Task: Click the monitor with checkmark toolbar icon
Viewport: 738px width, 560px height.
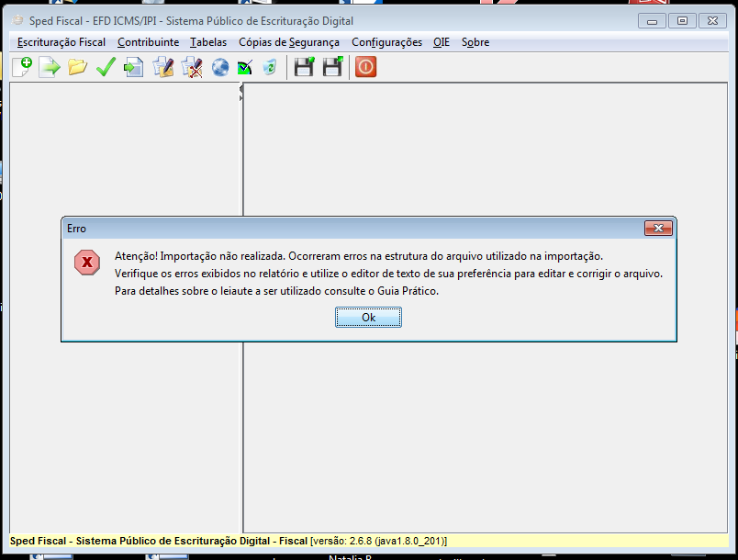Action: pyautogui.click(x=245, y=67)
